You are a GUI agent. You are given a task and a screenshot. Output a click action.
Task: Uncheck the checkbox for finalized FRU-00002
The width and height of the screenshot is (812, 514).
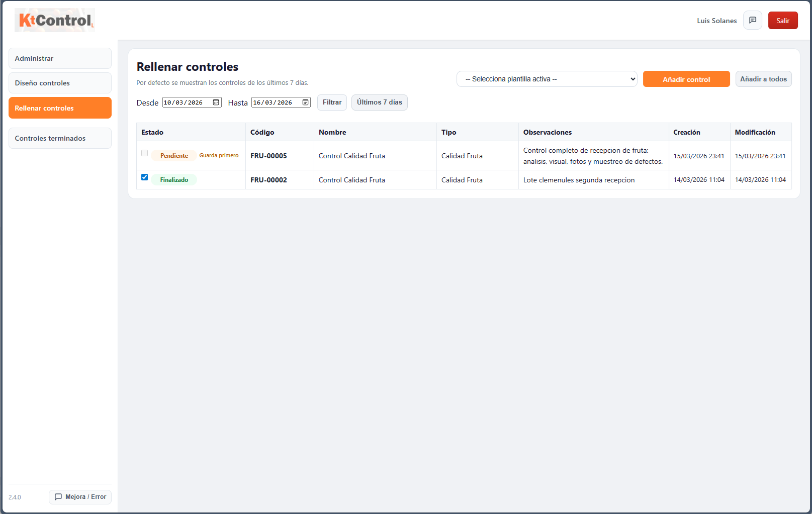145,177
